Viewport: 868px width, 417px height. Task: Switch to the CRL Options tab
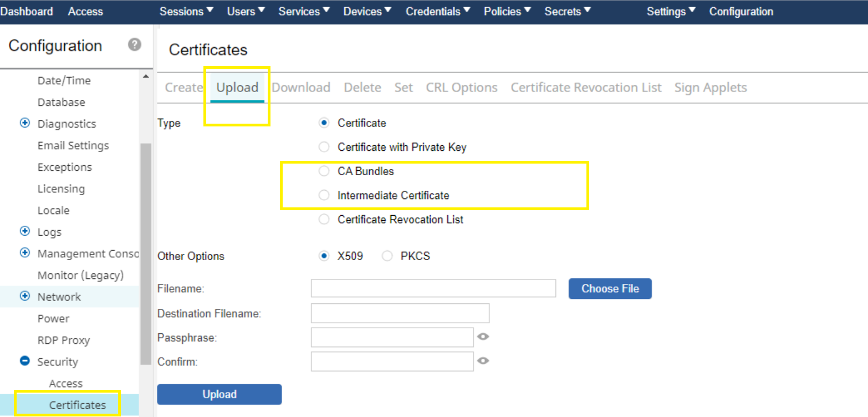(461, 88)
